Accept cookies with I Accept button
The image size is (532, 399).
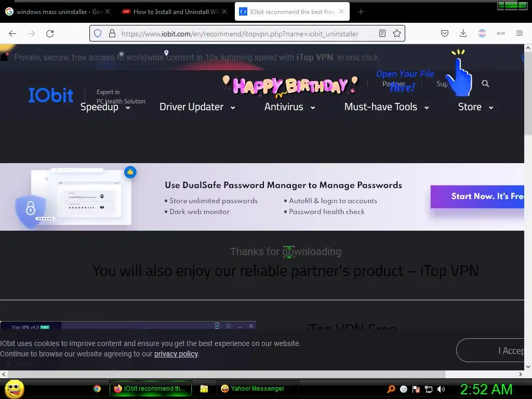pos(490,351)
